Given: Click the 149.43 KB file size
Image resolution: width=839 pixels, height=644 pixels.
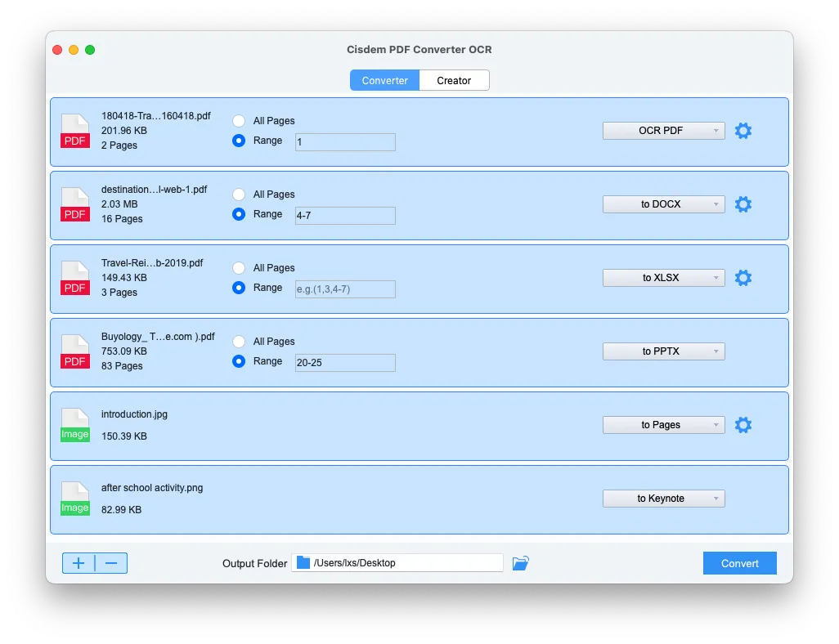Looking at the screenshot, I should (x=124, y=278).
